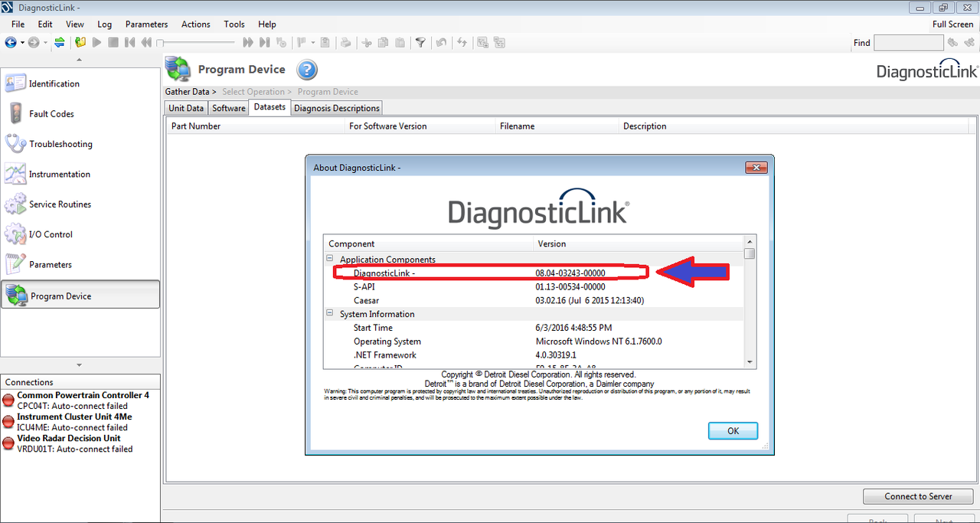980x523 pixels.
Task: Click the Find previous binoculars icon
Action: 953,43
